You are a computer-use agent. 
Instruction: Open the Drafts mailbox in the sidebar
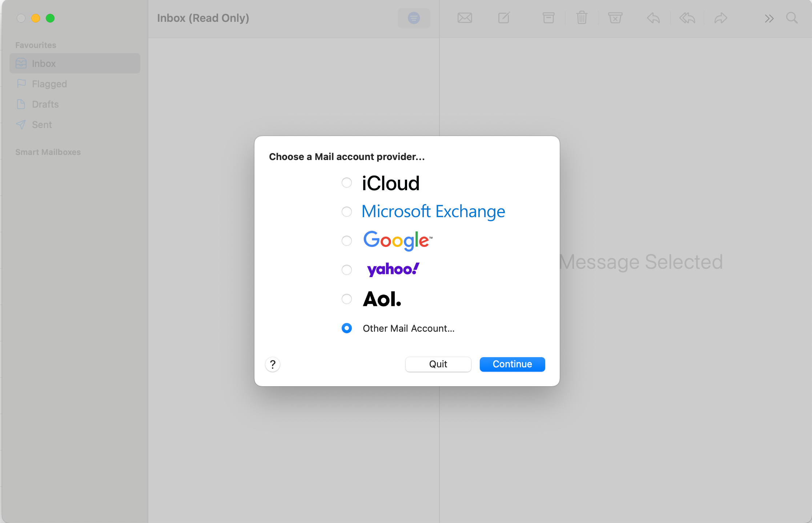tap(45, 104)
